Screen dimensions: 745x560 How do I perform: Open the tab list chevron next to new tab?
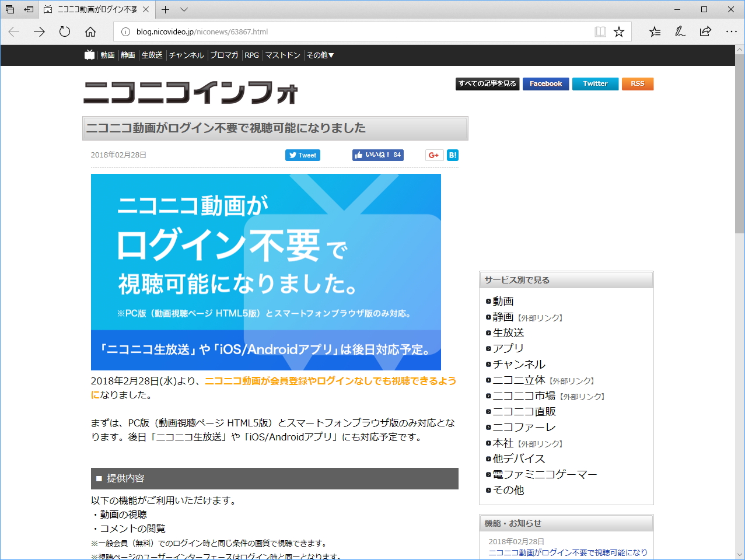tap(183, 9)
